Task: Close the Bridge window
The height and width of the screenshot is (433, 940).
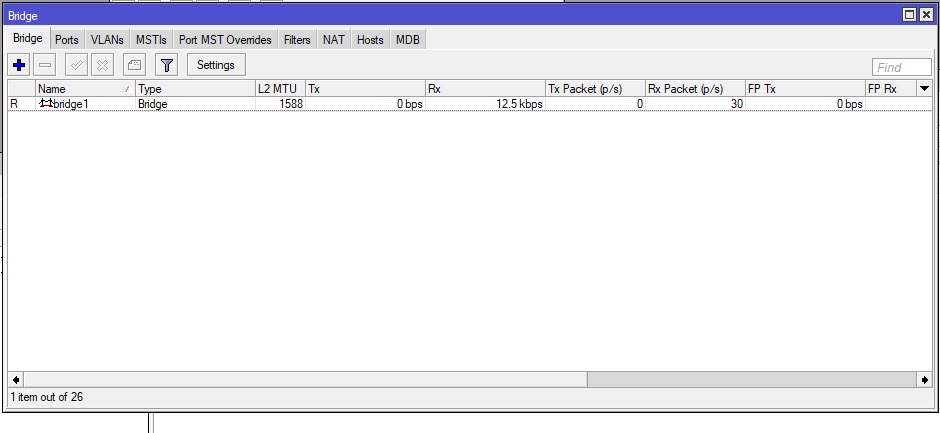Action: [926, 15]
